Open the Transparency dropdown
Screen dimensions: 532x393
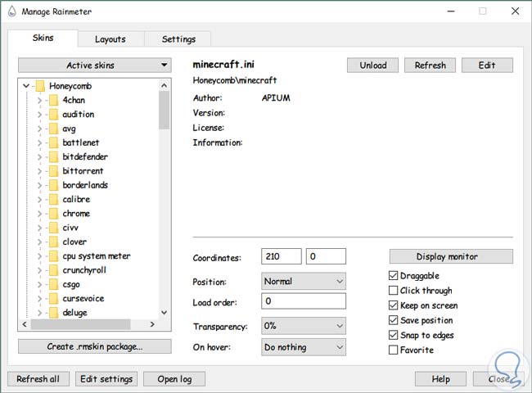304,326
